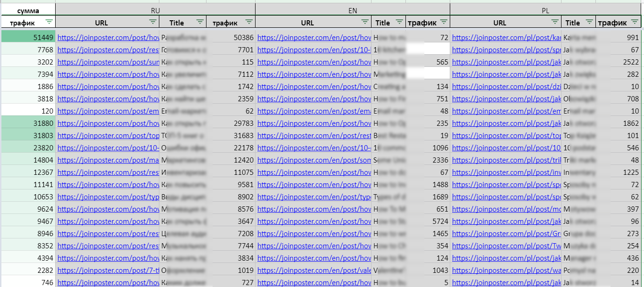Open the filter on the PL URL column
This screenshot has width=644, height=287.
tap(555, 22)
